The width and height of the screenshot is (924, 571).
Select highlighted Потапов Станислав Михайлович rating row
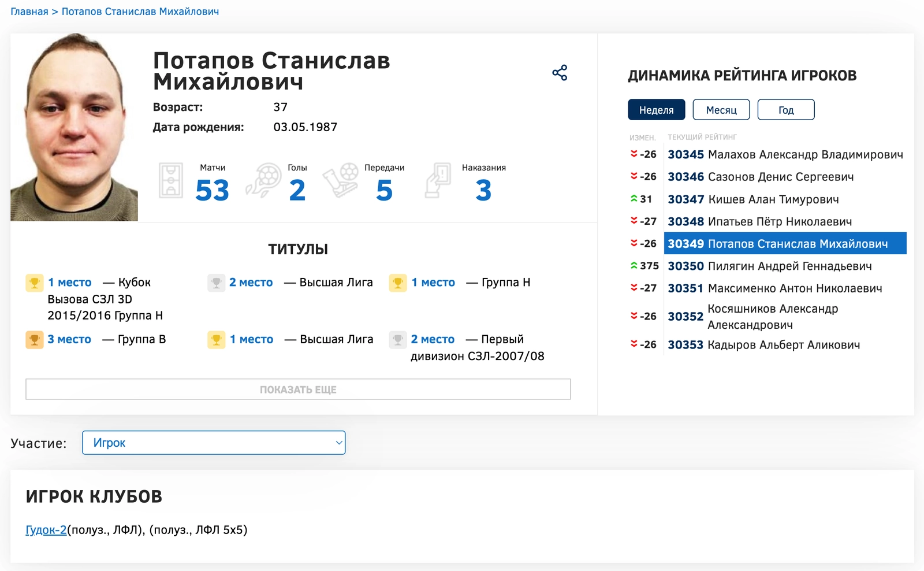(785, 244)
